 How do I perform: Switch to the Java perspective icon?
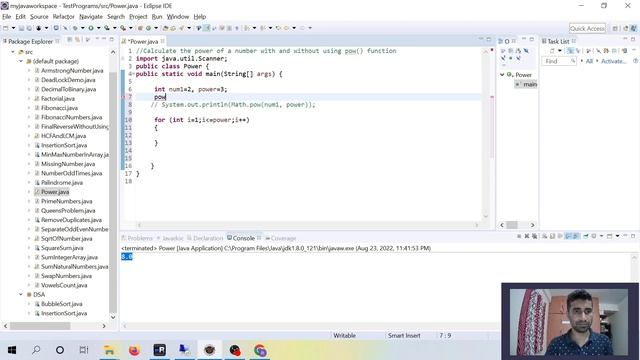coord(633,28)
